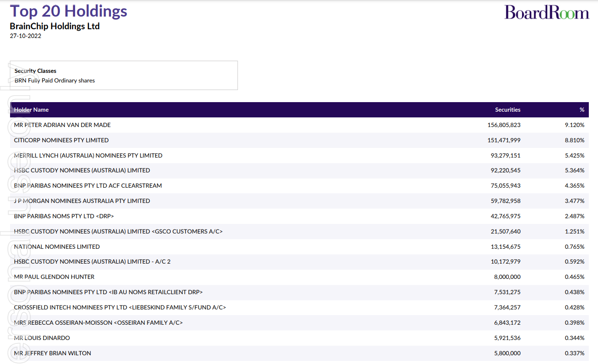Select BNP PARIBAS NOMINEES ACF CLEARSTREAM row
Viewport: 598px width, 364px height.
coord(88,185)
